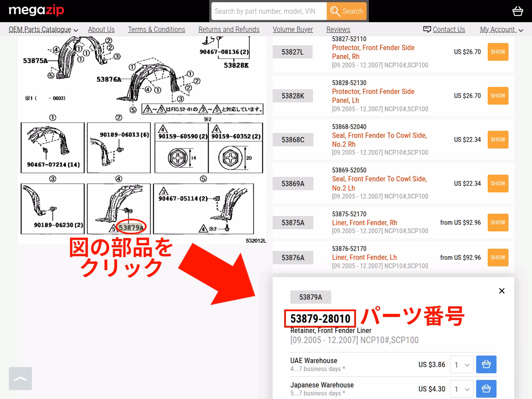Open the About Us page
Screen dimensions: 532x399
coord(101,30)
